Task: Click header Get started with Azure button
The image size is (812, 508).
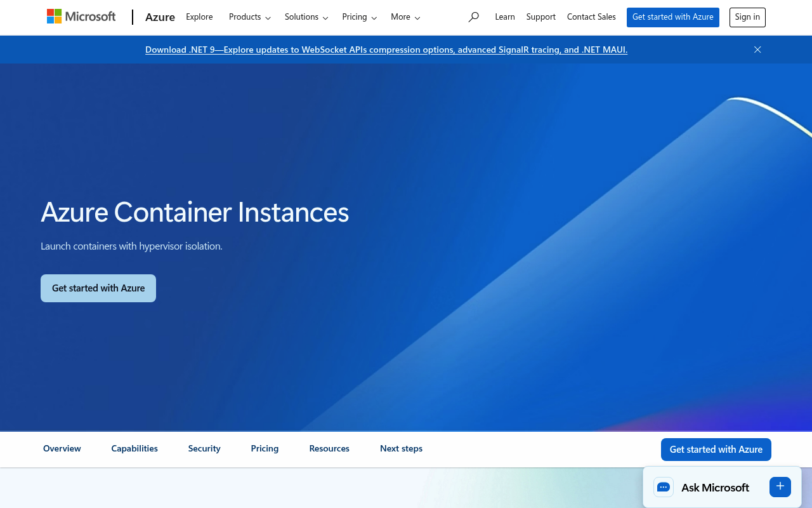Action: [x=673, y=17]
